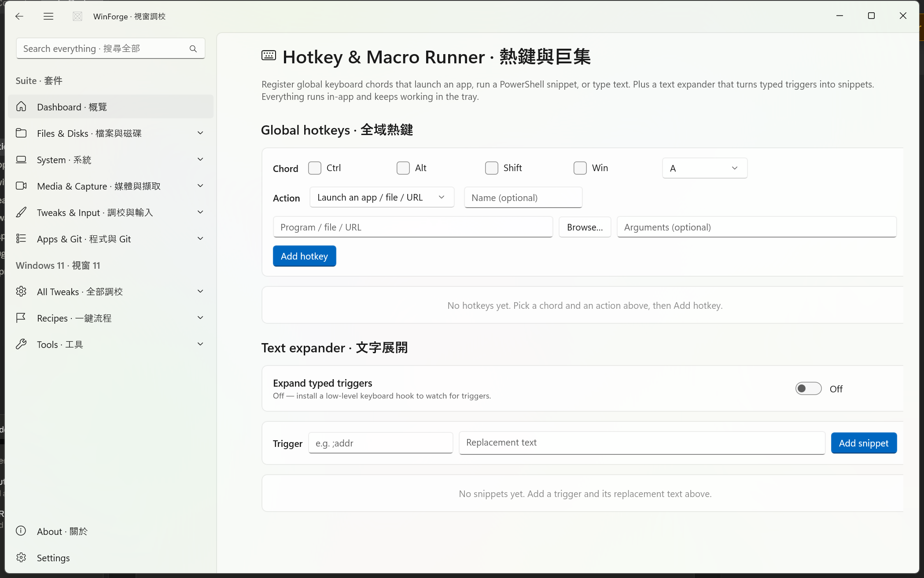Click the WinForge app logo icon
The image size is (924, 578).
point(77,16)
